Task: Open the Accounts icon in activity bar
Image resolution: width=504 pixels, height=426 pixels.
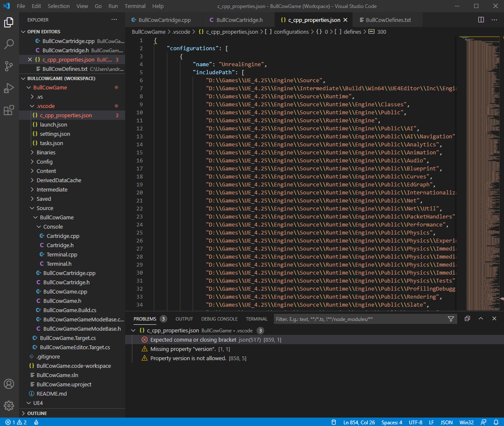Action: (9, 384)
